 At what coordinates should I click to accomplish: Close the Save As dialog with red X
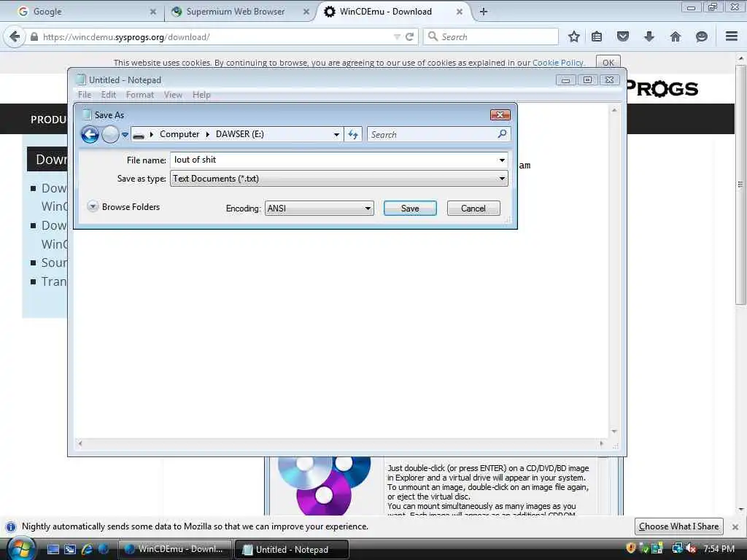500,114
